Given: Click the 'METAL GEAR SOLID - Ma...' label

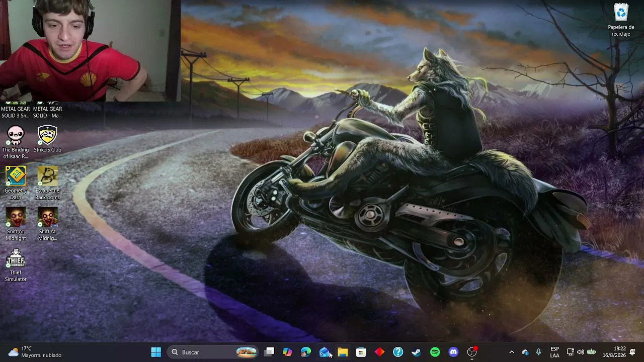Looking at the screenshot, I should [47, 112].
